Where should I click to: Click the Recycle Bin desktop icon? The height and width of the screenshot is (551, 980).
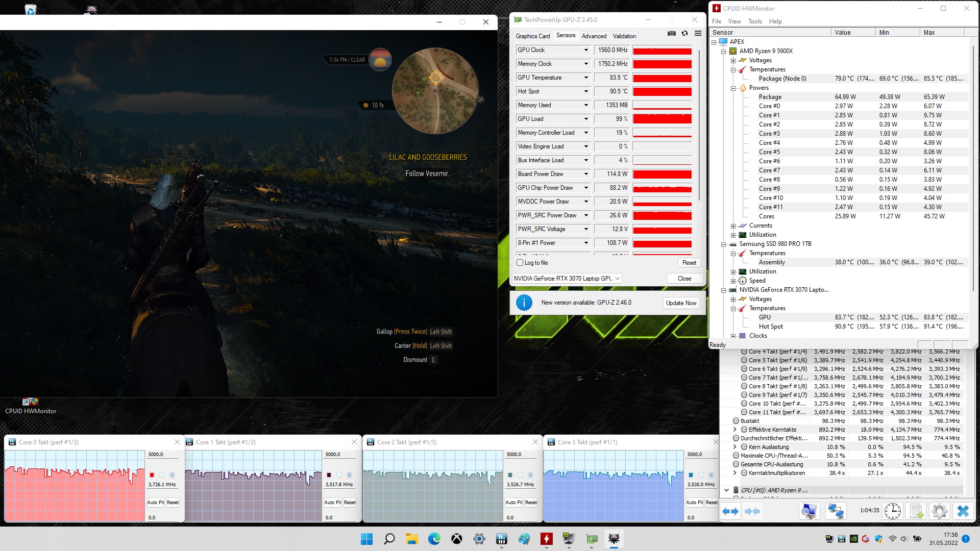click(x=31, y=8)
